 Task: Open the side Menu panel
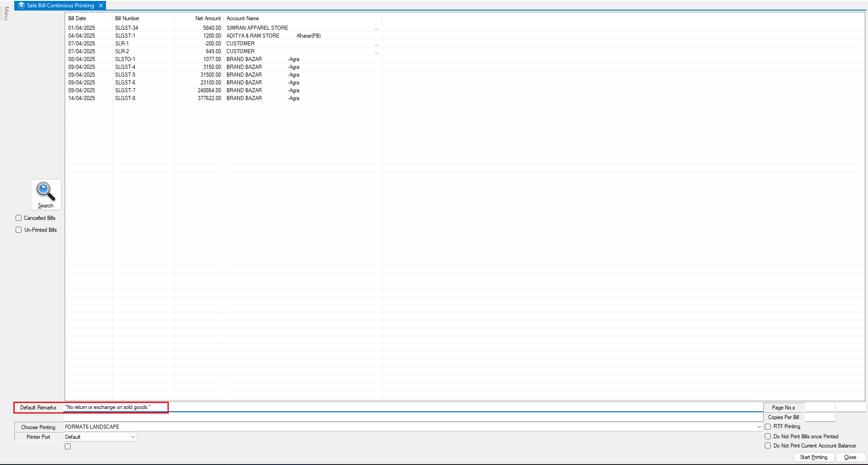[x=6, y=14]
